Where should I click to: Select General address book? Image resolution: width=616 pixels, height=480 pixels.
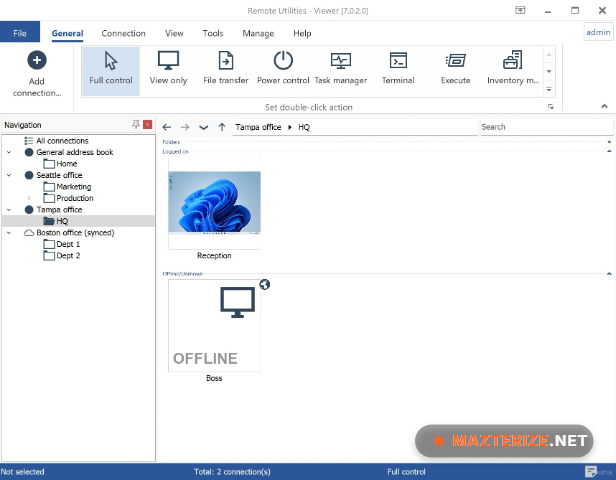coord(75,152)
